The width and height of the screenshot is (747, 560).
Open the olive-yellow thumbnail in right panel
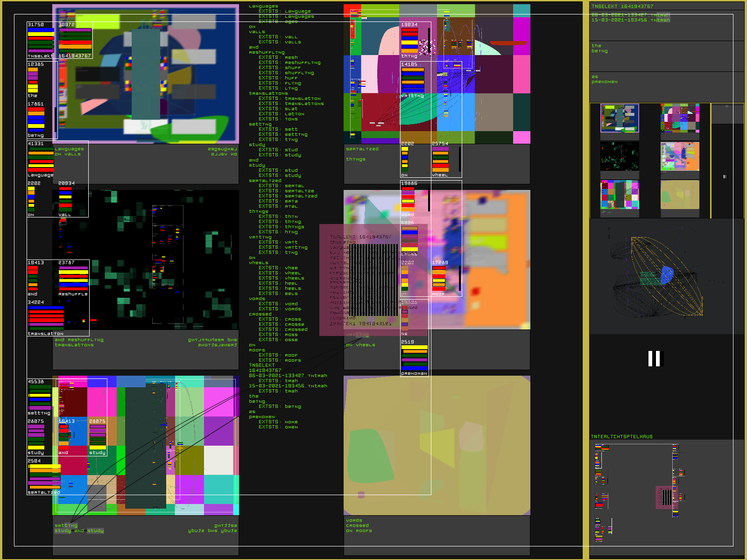[680, 195]
